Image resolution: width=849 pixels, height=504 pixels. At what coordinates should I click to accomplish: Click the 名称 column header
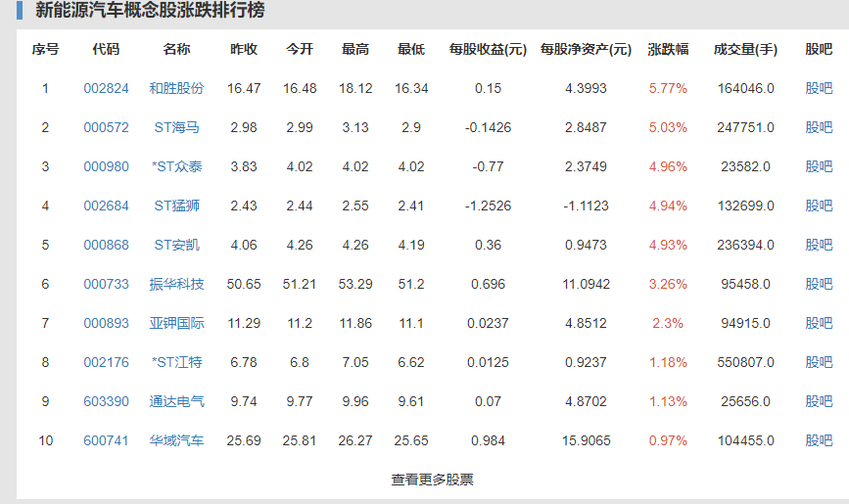176,49
